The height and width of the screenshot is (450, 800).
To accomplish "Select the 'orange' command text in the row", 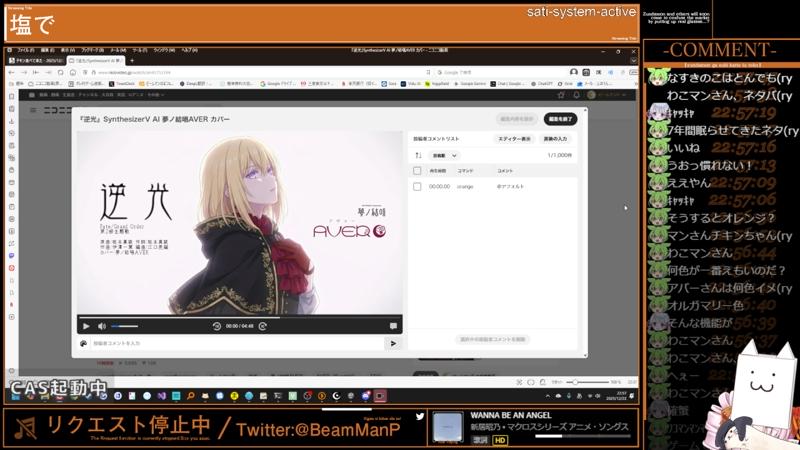I will [x=465, y=187].
